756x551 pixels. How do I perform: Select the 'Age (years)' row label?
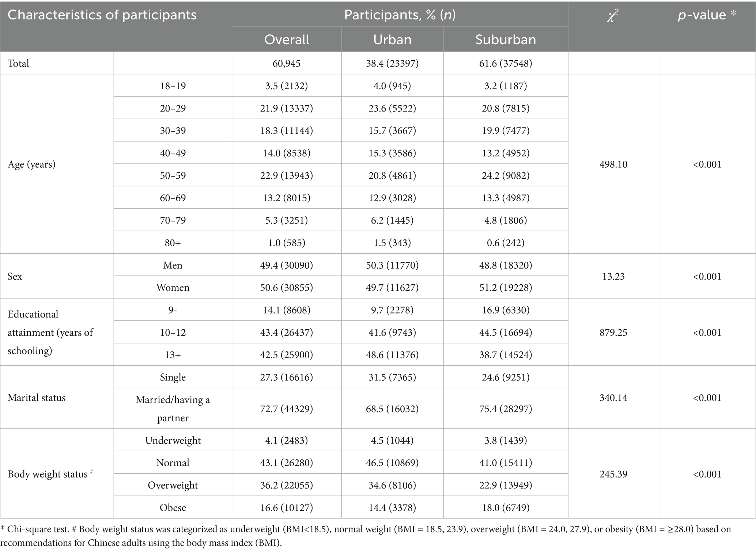31,164
